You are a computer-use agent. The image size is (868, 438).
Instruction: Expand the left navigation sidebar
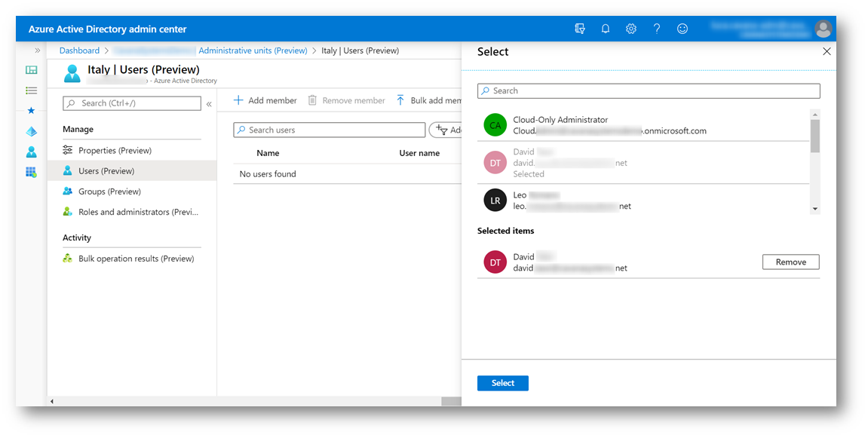37,51
